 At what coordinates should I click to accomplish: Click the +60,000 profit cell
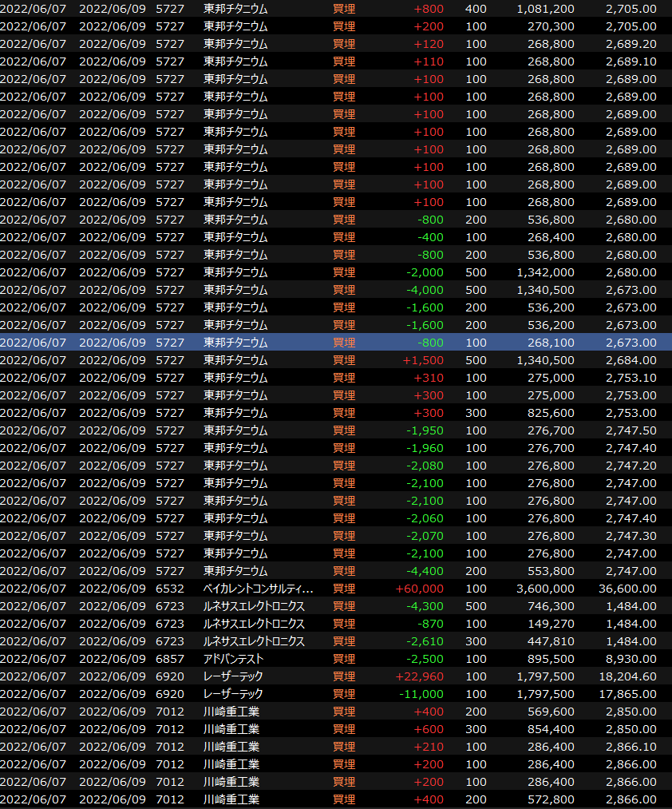coord(420,589)
